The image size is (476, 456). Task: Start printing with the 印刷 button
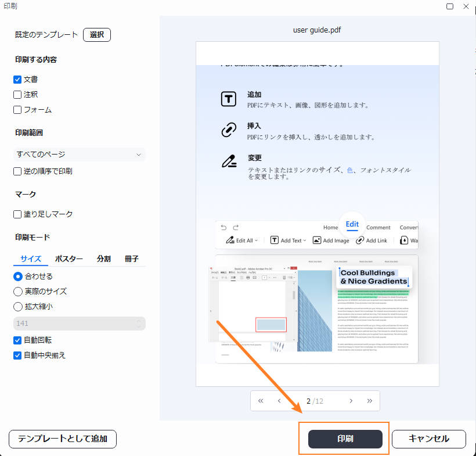point(344,439)
